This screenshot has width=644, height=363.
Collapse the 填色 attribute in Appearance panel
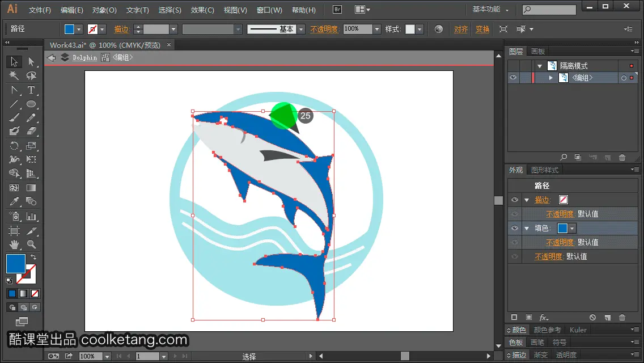click(x=527, y=228)
